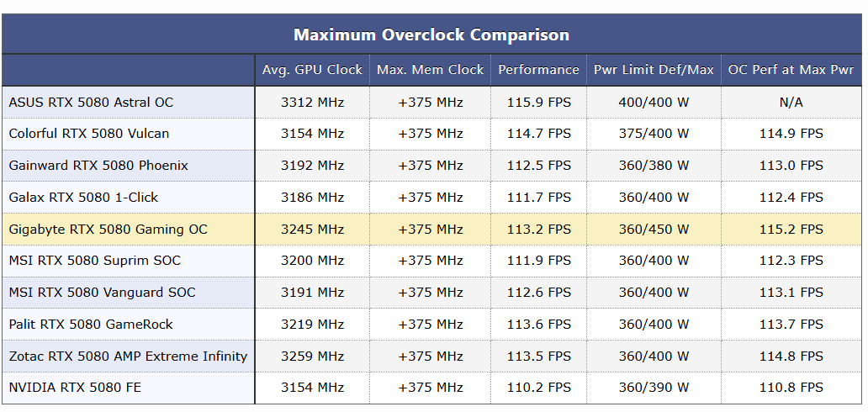868x412 pixels.
Task: Select the Palit RTX 5080 GameRock label
Action: click(x=91, y=324)
